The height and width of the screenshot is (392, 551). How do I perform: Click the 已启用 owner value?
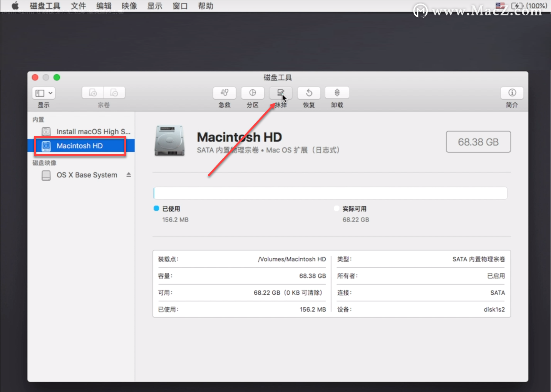click(x=496, y=276)
